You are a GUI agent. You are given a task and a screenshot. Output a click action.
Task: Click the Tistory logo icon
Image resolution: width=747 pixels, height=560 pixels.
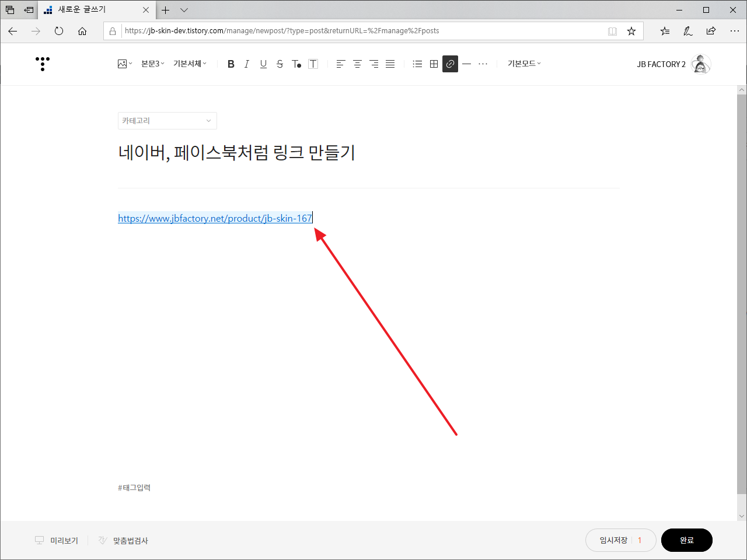(x=43, y=64)
